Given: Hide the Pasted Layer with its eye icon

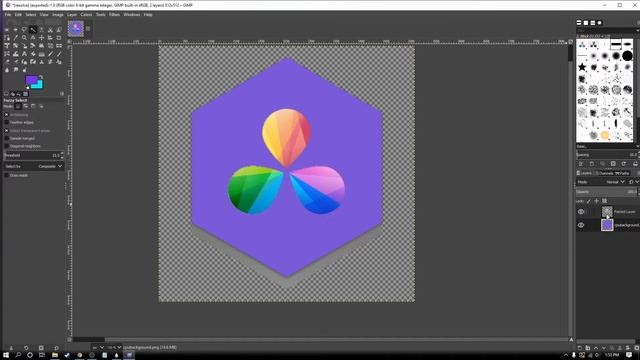Looking at the screenshot, I should [x=581, y=212].
